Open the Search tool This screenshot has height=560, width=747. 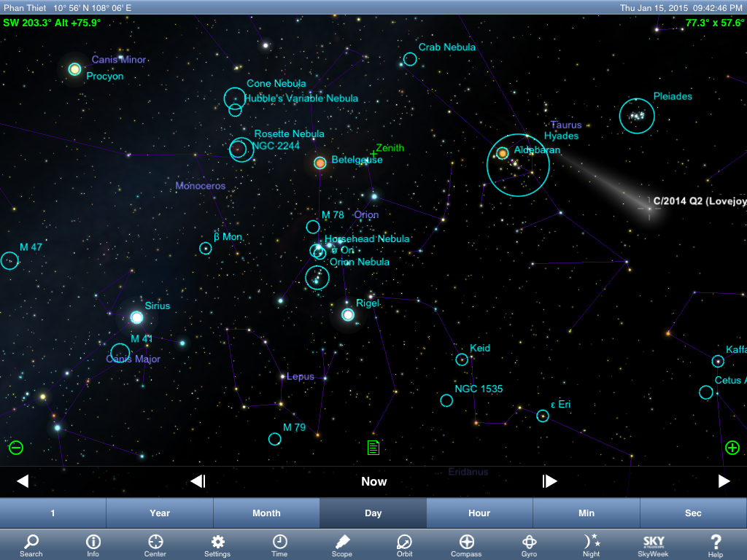click(31, 544)
